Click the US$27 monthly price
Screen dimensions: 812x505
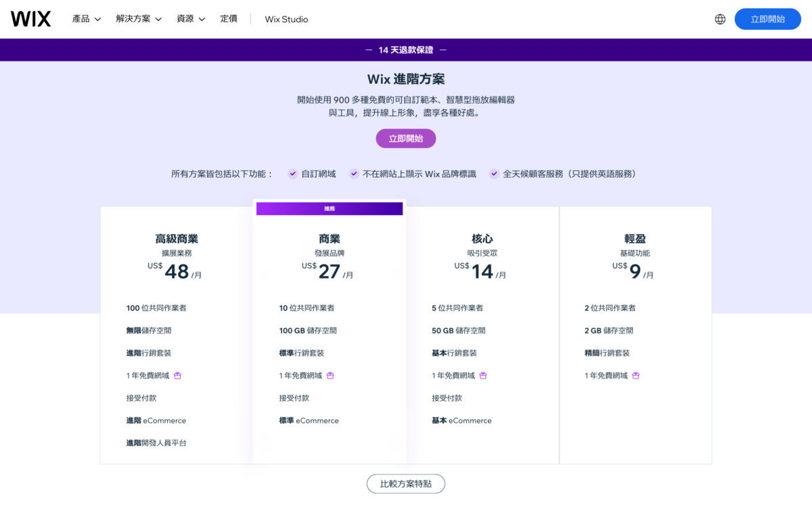pos(328,270)
